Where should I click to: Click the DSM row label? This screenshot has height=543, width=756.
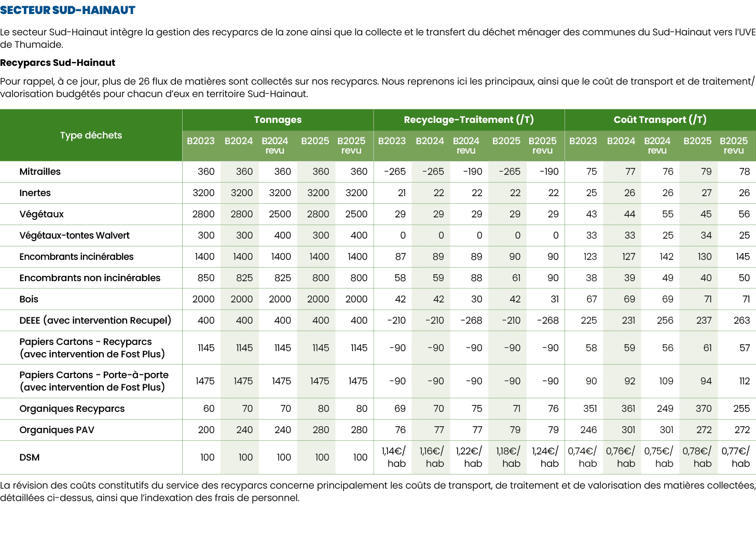(29, 457)
